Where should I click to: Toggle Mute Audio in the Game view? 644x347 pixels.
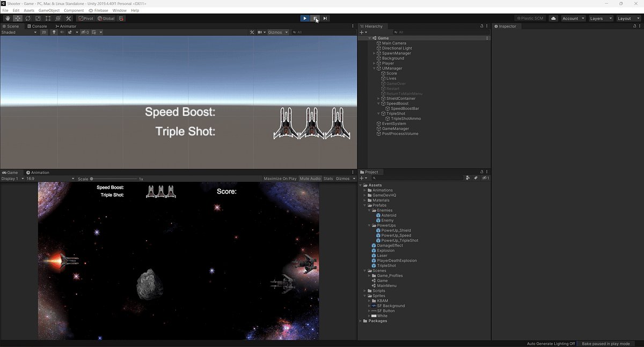(310, 179)
